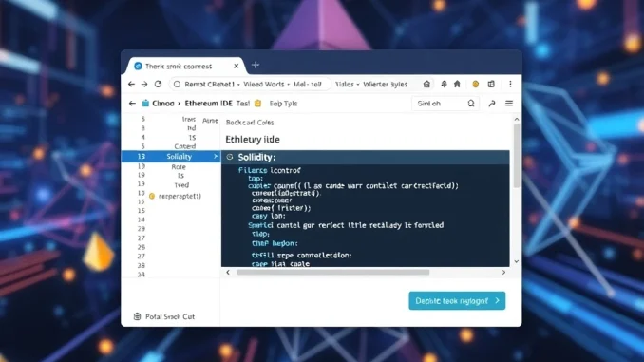Click the browser forward arrow
Screen dimensions: 644x362
(144, 85)
